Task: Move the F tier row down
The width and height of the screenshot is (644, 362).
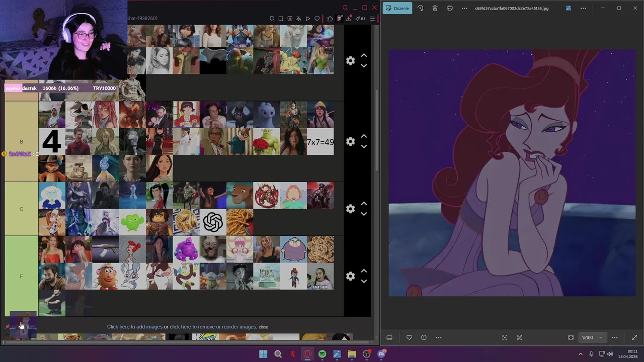Action: pos(364,281)
